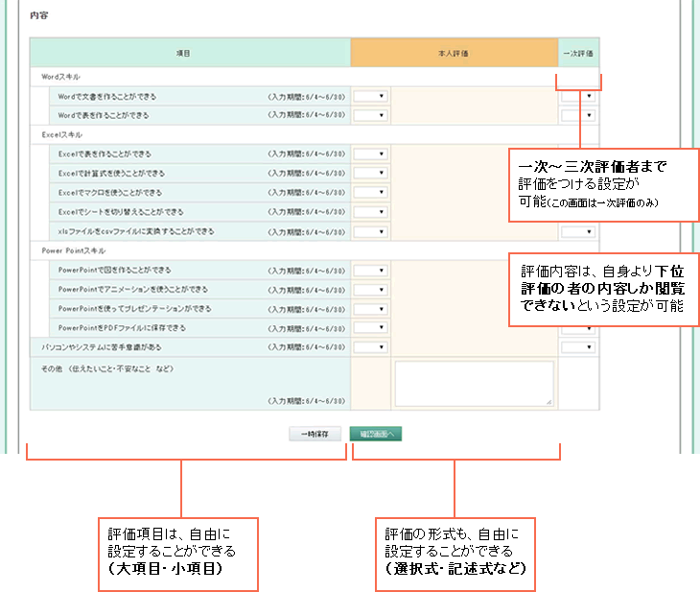Click the 本人評価 column header
Screen dimensions: 700x592
[x=454, y=53]
